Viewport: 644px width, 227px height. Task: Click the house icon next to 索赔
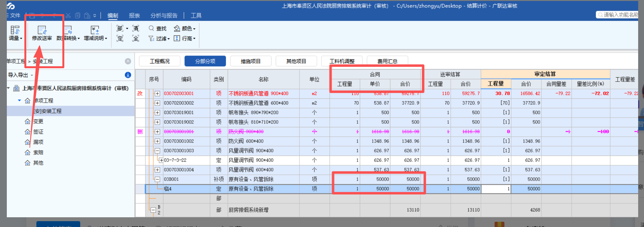pyautogui.click(x=28, y=153)
